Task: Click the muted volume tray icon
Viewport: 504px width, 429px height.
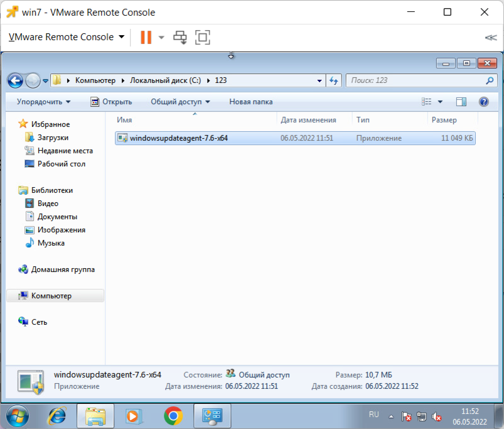Action: click(x=436, y=417)
